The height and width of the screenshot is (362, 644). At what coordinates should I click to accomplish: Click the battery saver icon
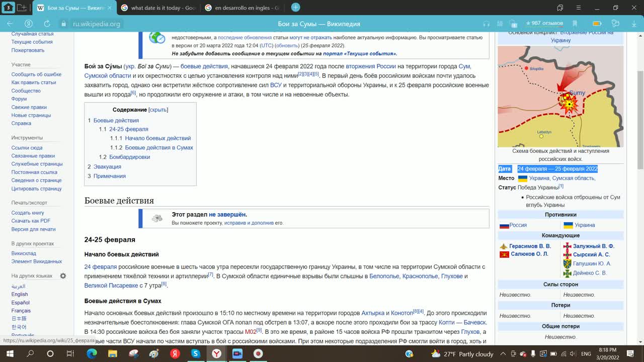597,24
